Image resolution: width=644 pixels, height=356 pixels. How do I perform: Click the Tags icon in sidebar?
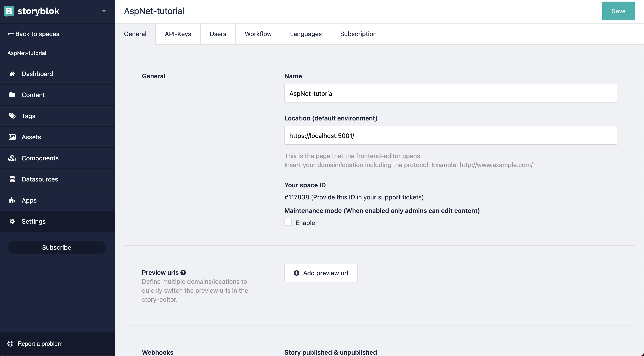click(x=12, y=116)
